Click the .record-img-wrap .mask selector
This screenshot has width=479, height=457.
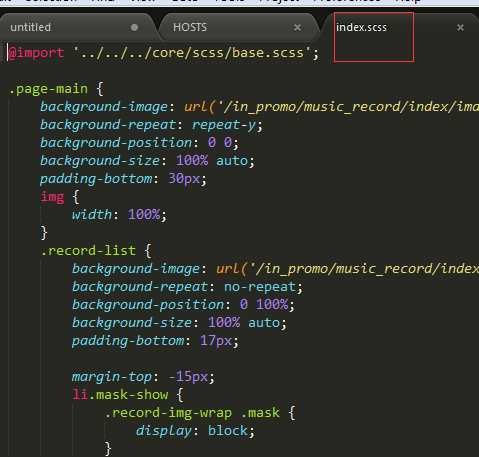192,413
